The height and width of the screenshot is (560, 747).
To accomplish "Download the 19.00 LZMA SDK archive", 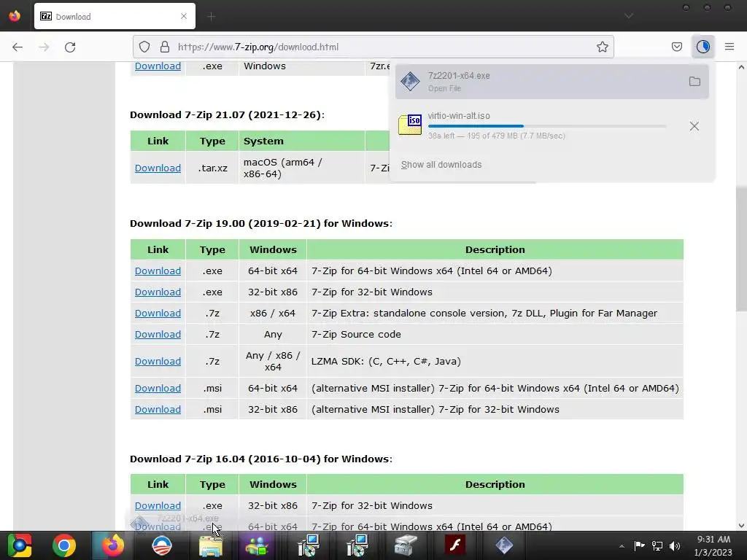I will click(158, 362).
